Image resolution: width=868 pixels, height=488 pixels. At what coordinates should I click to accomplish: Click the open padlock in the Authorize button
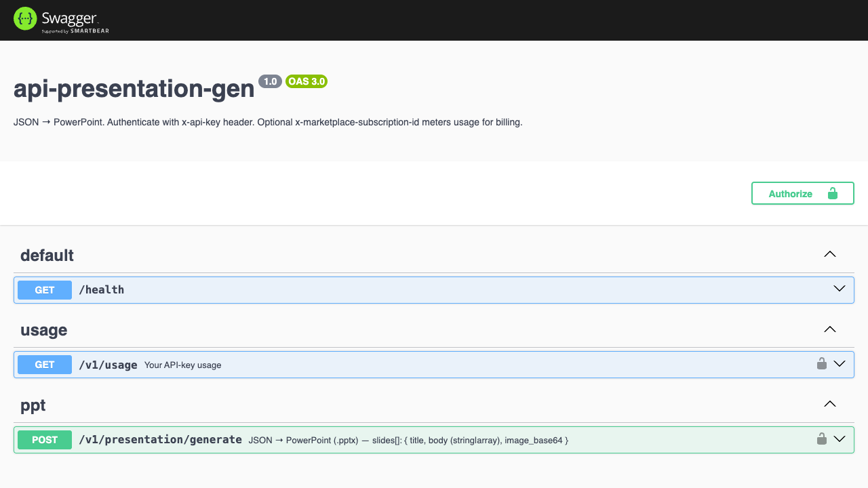pos(833,193)
